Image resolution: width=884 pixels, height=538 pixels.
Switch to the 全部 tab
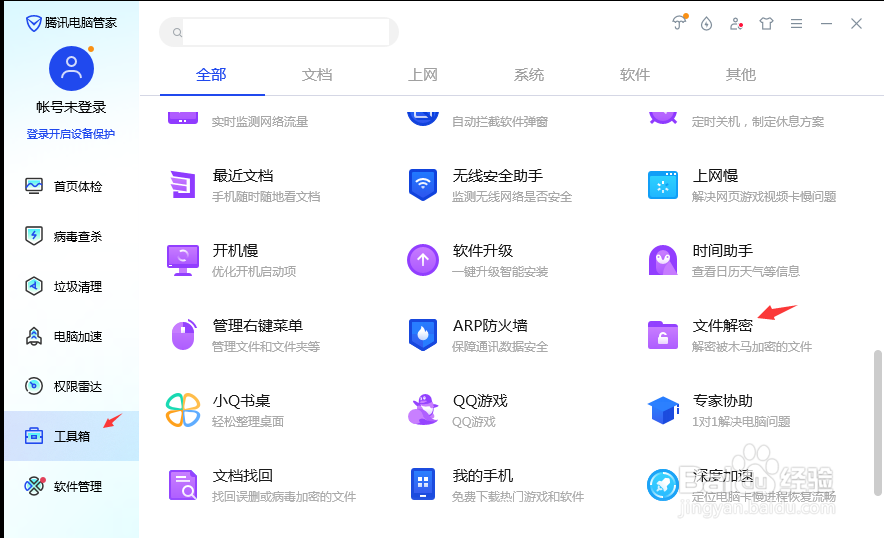211,75
